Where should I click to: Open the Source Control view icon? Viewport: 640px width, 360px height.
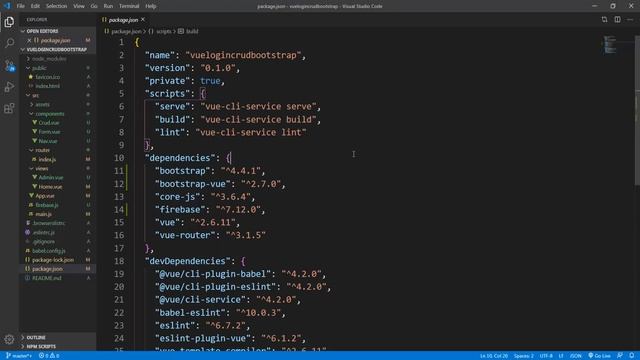coord(9,65)
